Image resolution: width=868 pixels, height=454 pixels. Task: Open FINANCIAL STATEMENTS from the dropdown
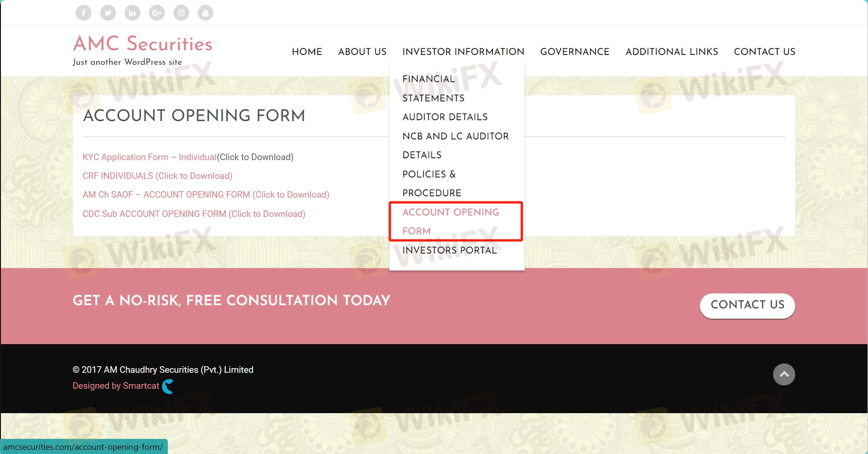[x=433, y=88]
